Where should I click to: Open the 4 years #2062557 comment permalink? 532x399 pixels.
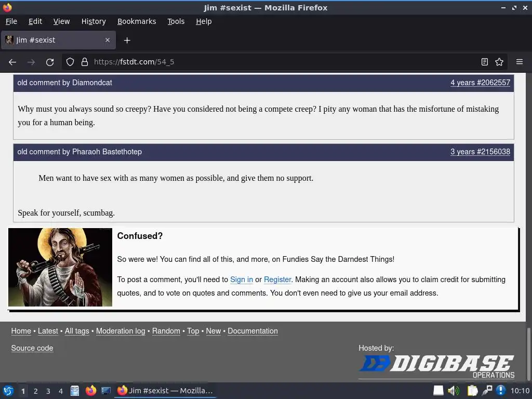[480, 83]
